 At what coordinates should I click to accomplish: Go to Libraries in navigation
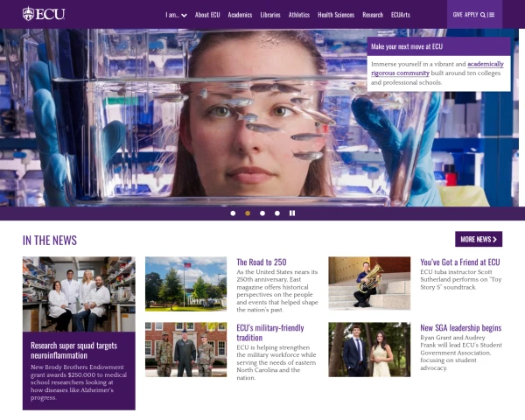[x=270, y=15]
